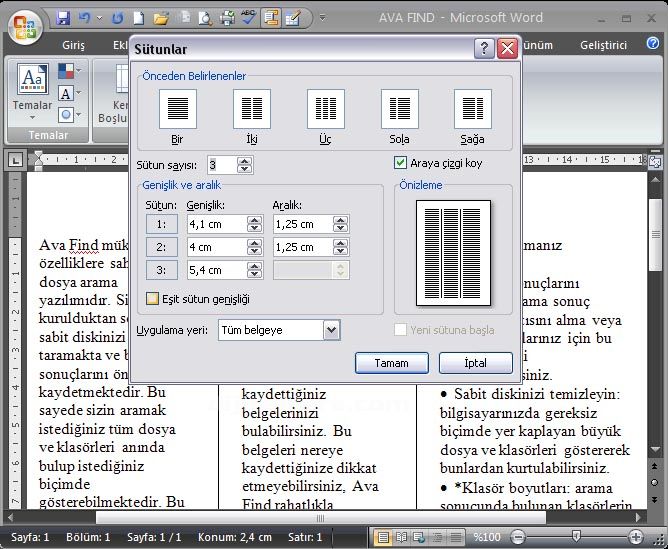
Task: Click the column 1 Genişlik spinner arrows
Action: (x=254, y=224)
